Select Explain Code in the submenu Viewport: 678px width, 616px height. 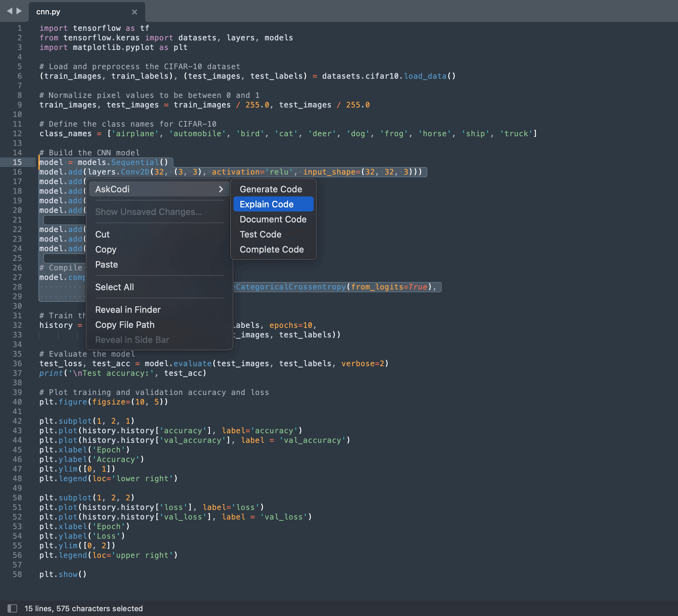(x=274, y=204)
